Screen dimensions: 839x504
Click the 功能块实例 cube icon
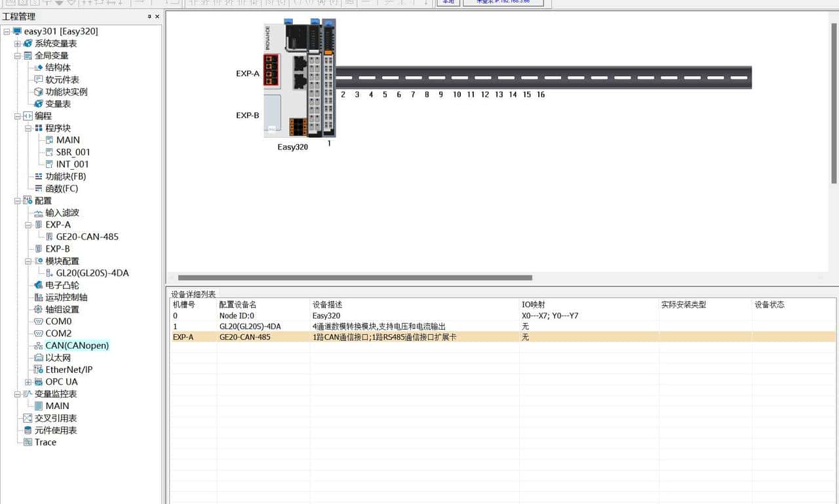pyautogui.click(x=39, y=92)
